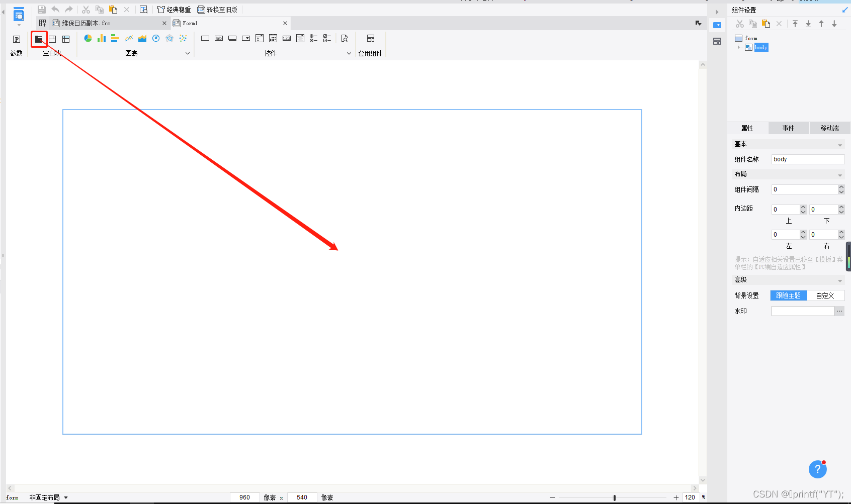This screenshot has height=504, width=851.
Task: Insert an area chart component
Action: pyautogui.click(x=142, y=38)
